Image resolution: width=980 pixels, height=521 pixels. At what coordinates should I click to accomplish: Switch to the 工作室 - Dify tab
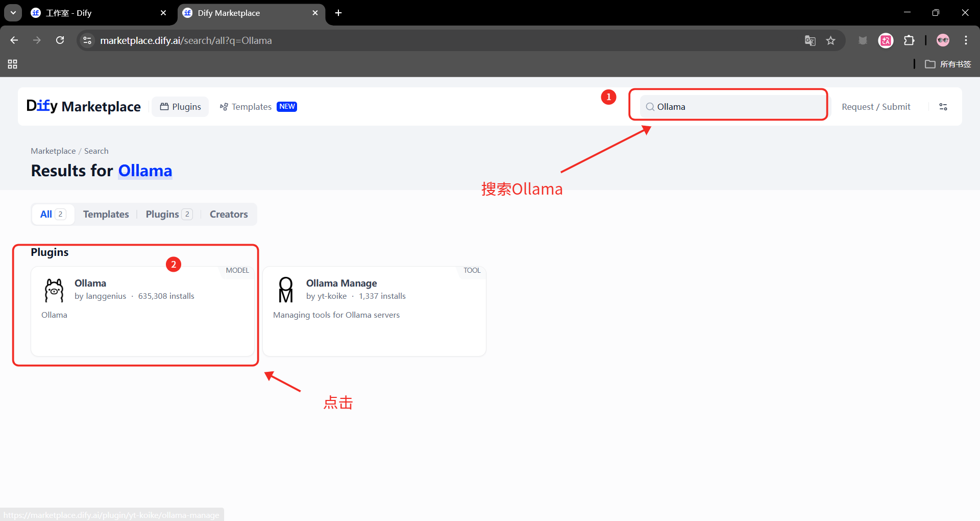click(x=97, y=13)
